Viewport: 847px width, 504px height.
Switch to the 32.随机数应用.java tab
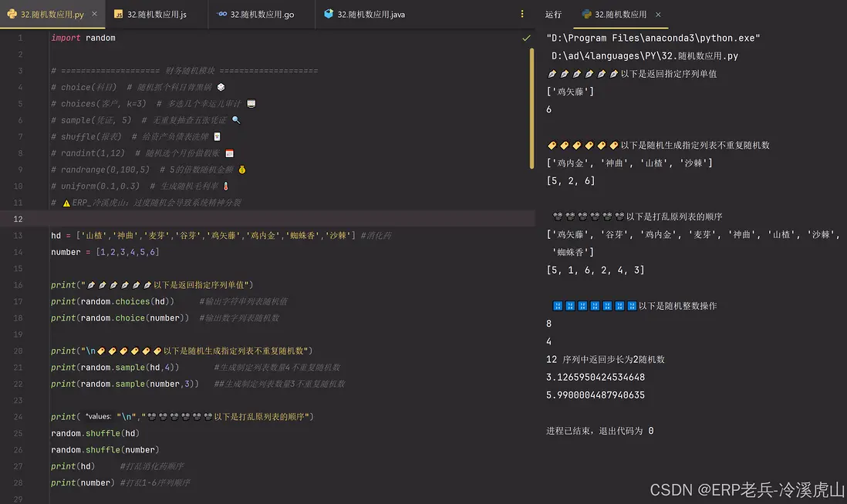pyautogui.click(x=370, y=15)
